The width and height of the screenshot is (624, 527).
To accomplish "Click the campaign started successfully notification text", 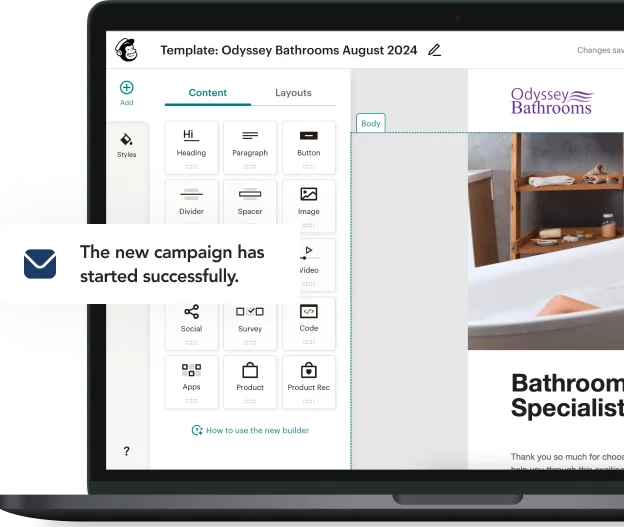I will pos(172,264).
